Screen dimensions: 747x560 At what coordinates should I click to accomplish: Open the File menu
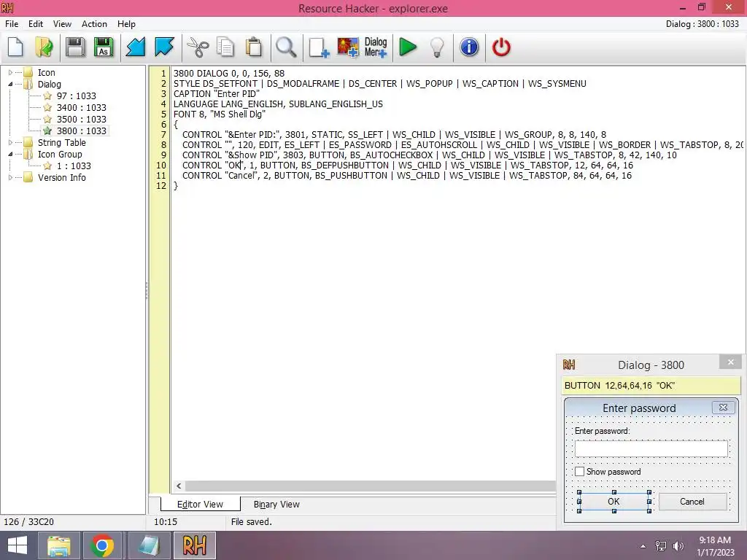[x=12, y=24]
